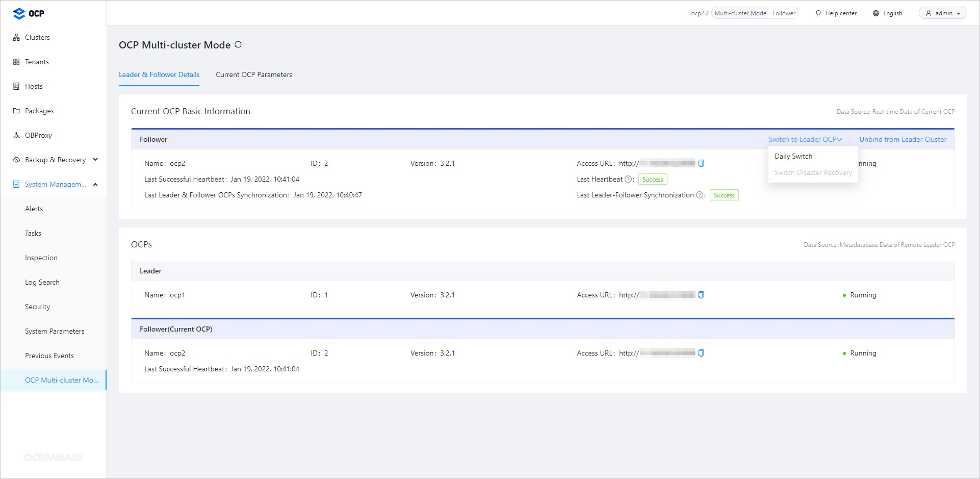Screen dimensions: 980x479
Task: Click the 'Last Leader & Follower OCPs Synchronization' timestamp
Action: 328,195
